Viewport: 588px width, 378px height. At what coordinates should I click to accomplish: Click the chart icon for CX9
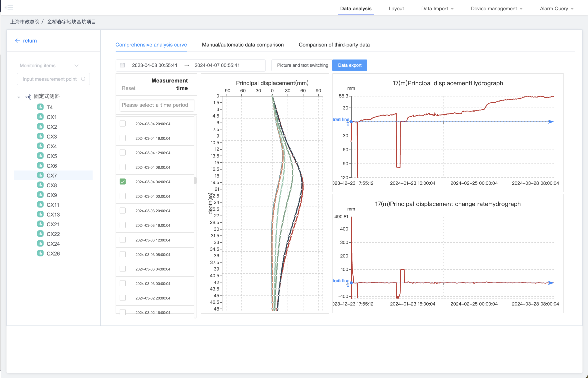coord(40,195)
